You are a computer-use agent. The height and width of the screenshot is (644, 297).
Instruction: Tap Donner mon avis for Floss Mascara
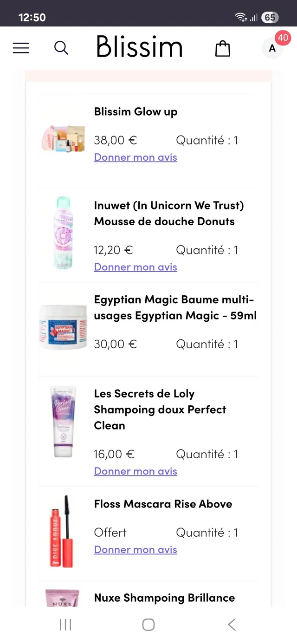pyautogui.click(x=136, y=549)
